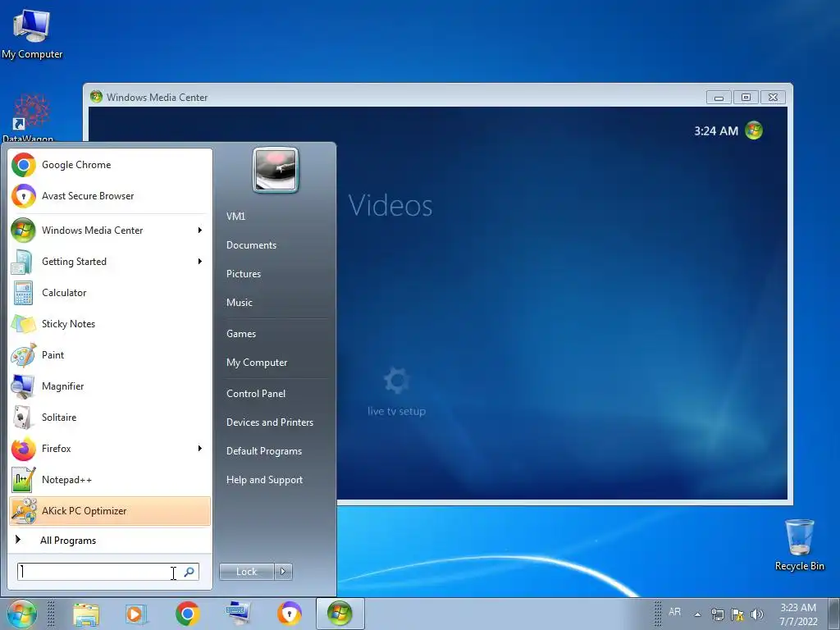Open My Computer in Start menu
This screenshot has width=840, height=630.
[257, 363]
